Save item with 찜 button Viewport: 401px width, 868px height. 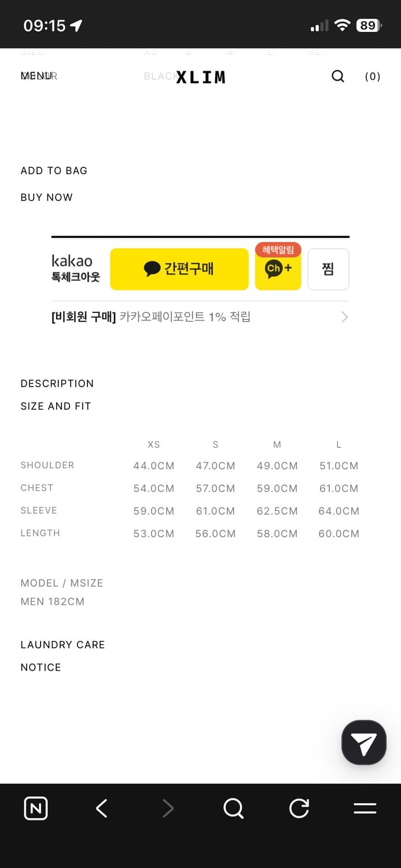[x=328, y=269]
